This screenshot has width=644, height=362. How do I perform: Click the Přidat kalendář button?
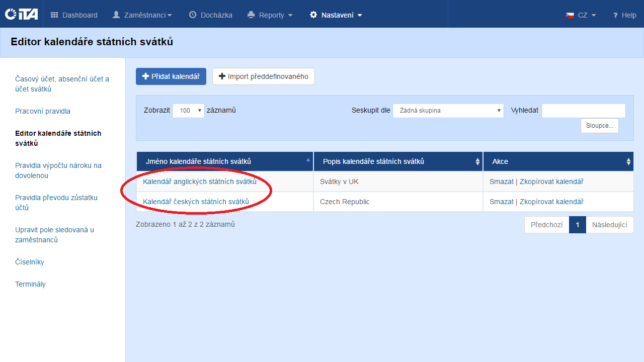[171, 76]
